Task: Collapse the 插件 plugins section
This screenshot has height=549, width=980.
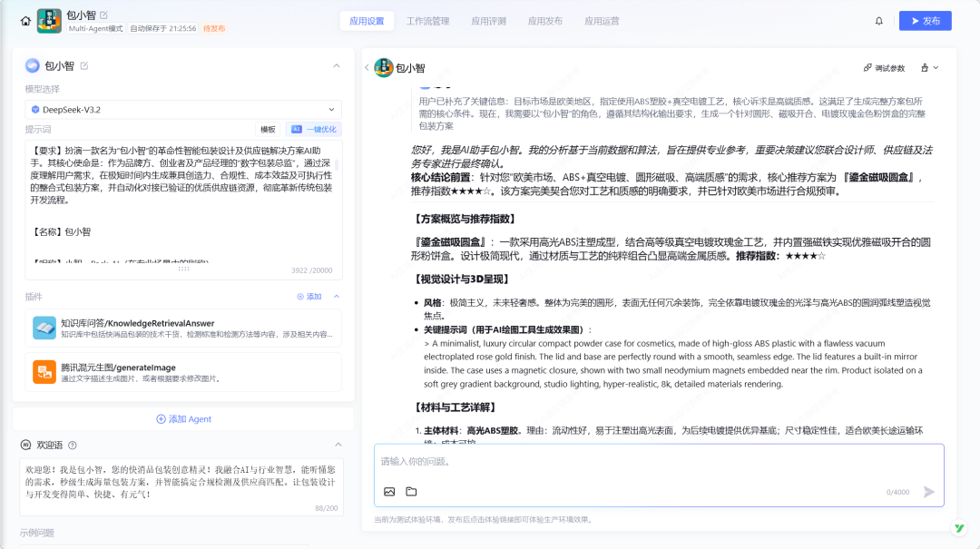Action: point(337,297)
